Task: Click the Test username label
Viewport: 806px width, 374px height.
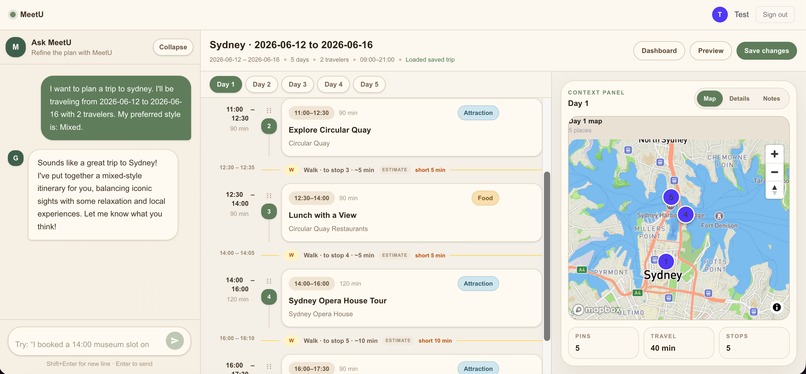Action: pyautogui.click(x=741, y=14)
